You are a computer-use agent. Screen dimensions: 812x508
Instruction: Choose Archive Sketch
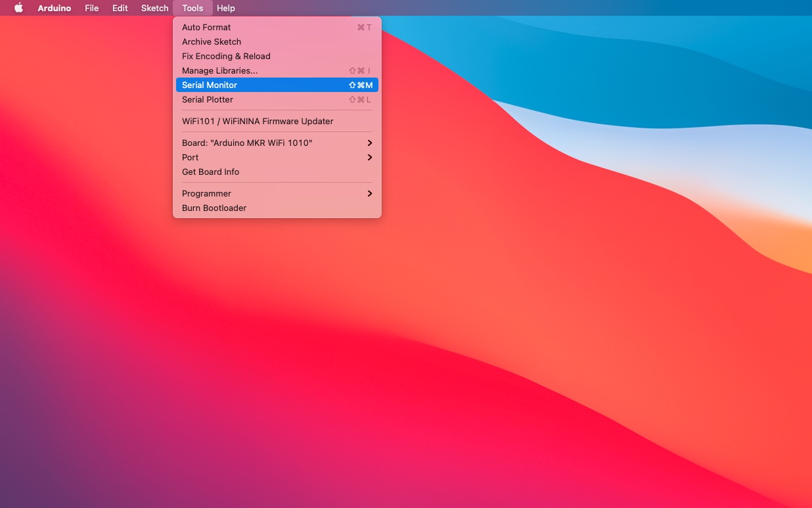212,41
